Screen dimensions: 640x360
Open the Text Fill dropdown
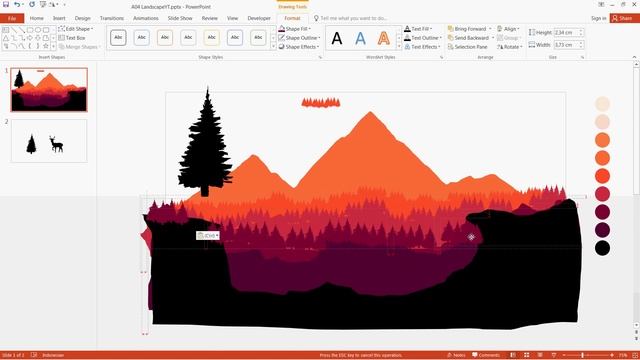pyautogui.click(x=418, y=29)
